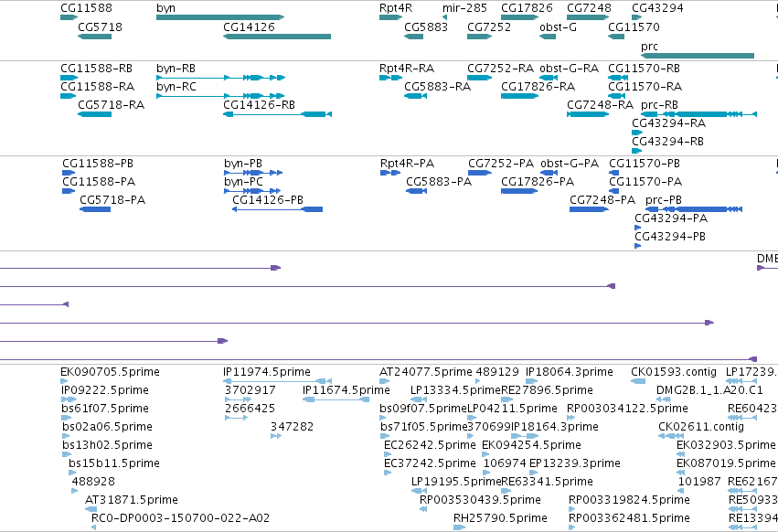Image resolution: width=778 pixels, height=532 pixels.
Task: Select the CG11570-RA transcript
Action: point(616,96)
